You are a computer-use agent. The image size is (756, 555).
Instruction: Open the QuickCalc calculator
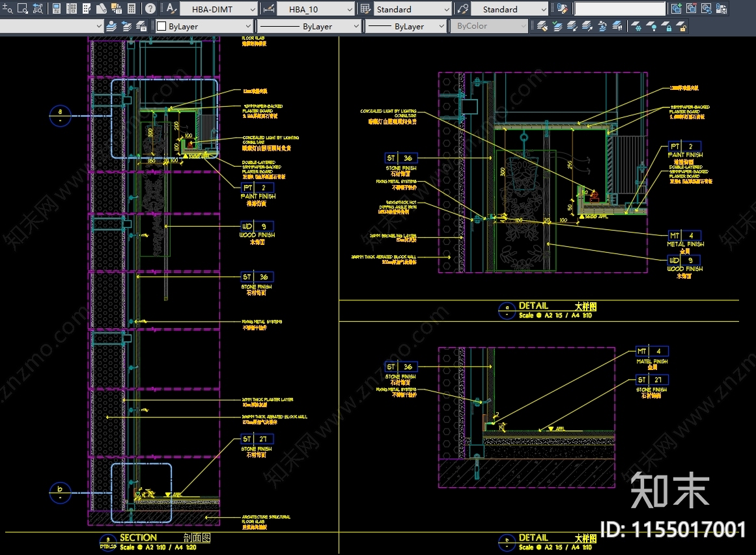point(132,9)
